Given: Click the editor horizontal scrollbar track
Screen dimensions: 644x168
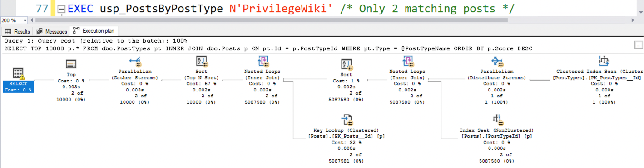Looking at the screenshot, I should (x=332, y=20).
